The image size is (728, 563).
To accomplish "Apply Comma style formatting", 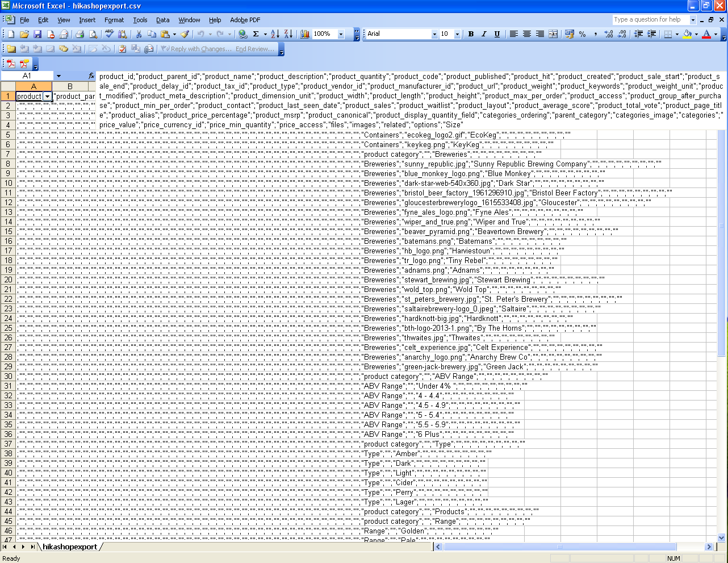I will point(596,34).
